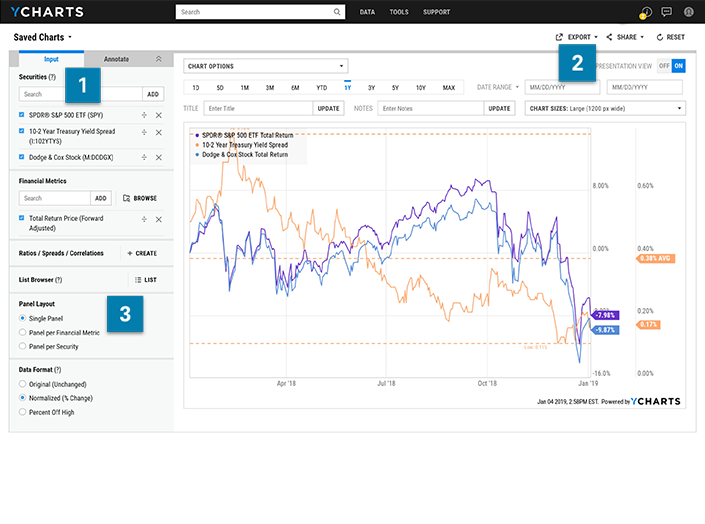705x524 pixels.
Task: Click the 0.38% AVG flag
Action: point(655,259)
